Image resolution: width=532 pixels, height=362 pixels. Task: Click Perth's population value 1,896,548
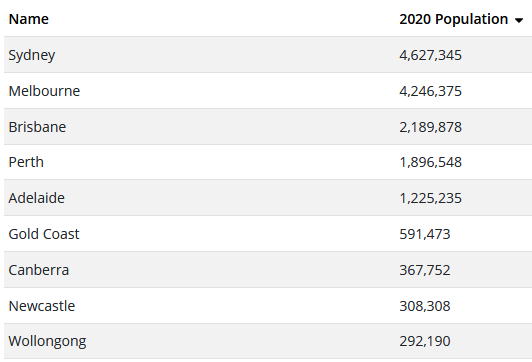click(431, 162)
